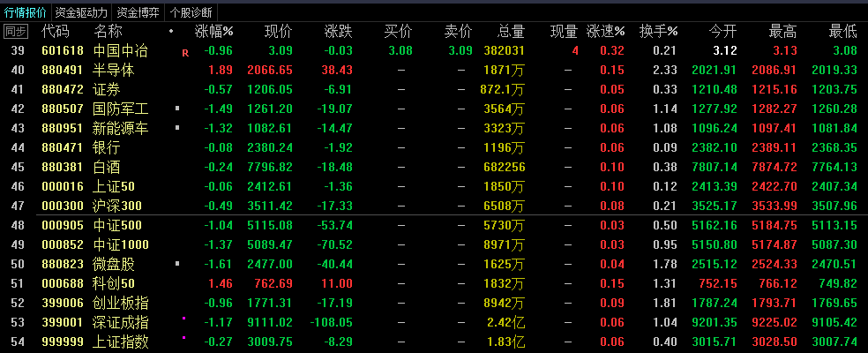The height and width of the screenshot is (353, 868).
Task: Select the 国防军工 row name
Action: click(121, 109)
